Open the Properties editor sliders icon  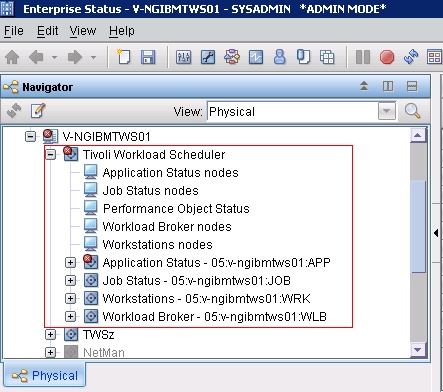click(183, 57)
